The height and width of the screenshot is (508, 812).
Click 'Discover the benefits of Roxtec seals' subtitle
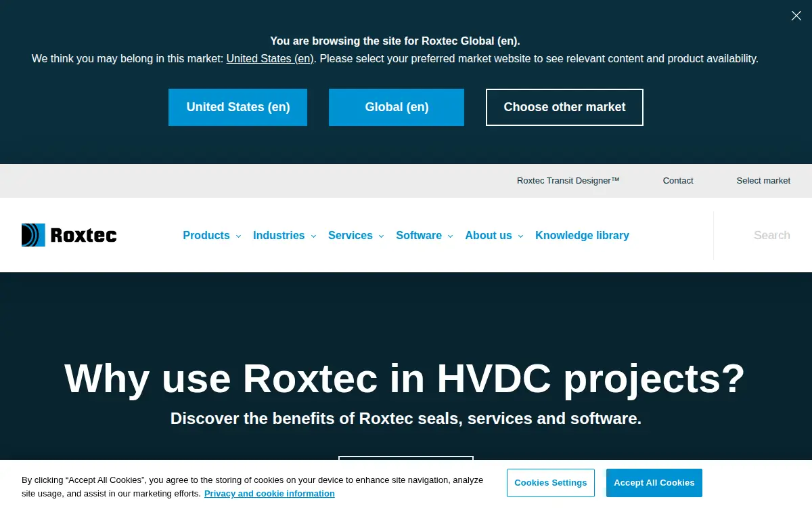tap(406, 419)
